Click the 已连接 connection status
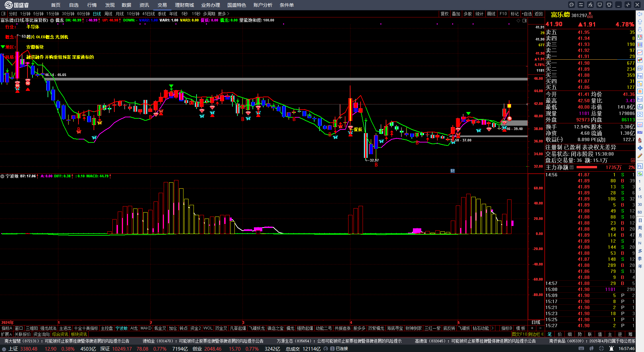 [x=342, y=349]
